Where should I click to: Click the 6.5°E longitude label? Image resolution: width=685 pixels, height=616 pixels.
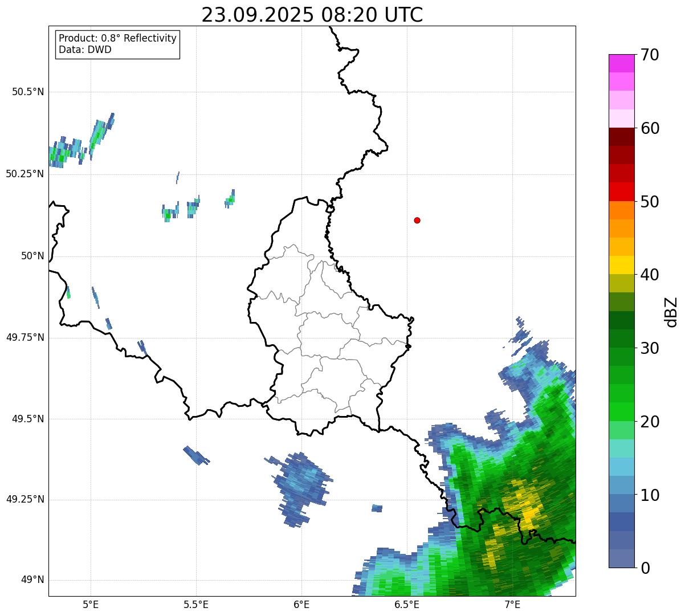407,604
